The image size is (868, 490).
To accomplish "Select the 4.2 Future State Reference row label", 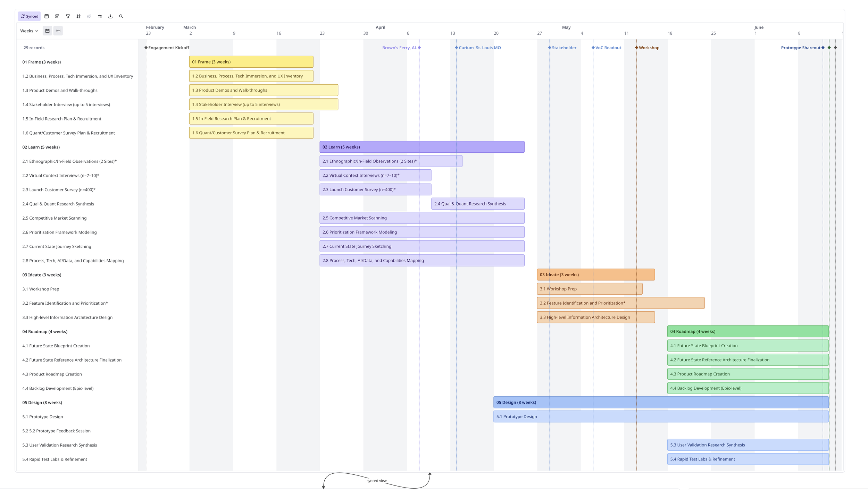I will click(72, 360).
